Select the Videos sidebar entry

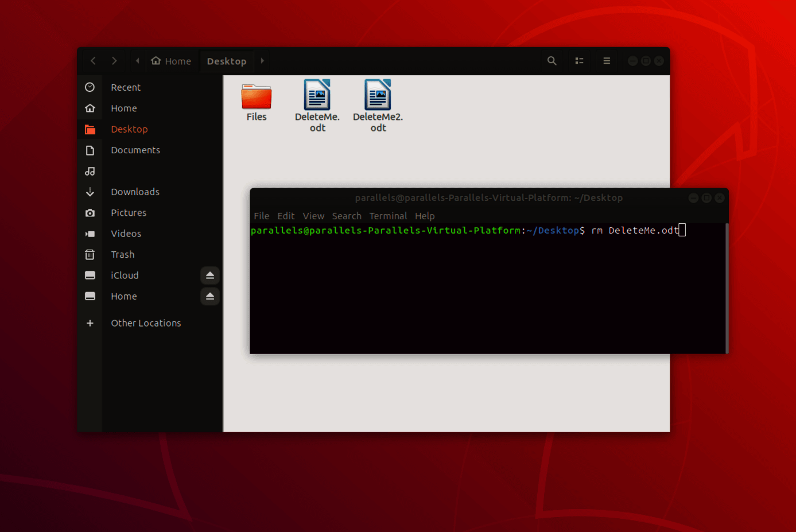point(126,233)
